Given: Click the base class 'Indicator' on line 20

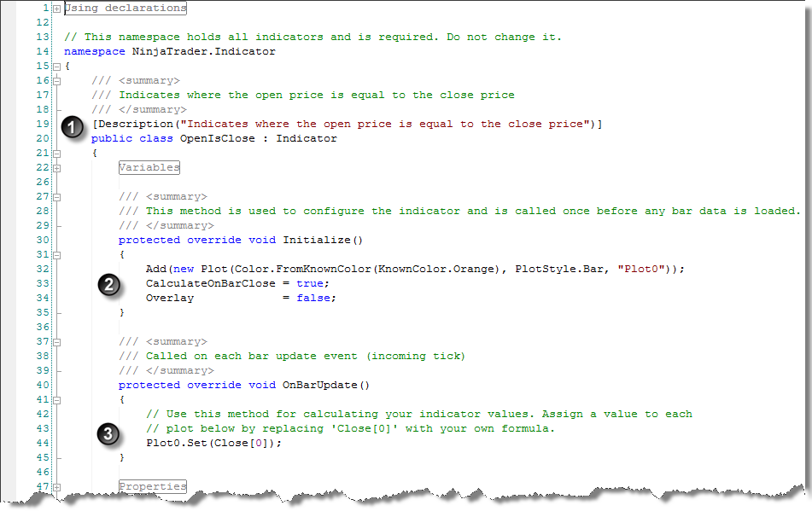Looking at the screenshot, I should [x=307, y=138].
